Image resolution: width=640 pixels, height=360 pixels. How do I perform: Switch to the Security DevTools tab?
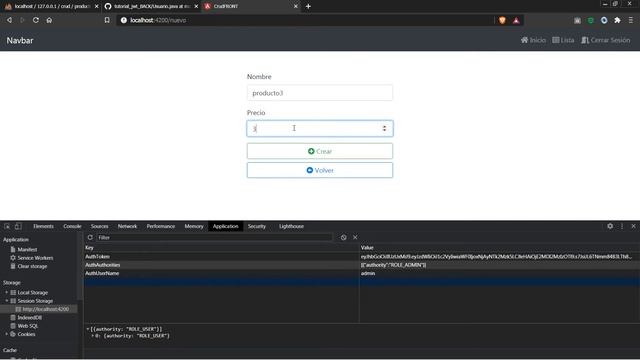[x=257, y=226]
